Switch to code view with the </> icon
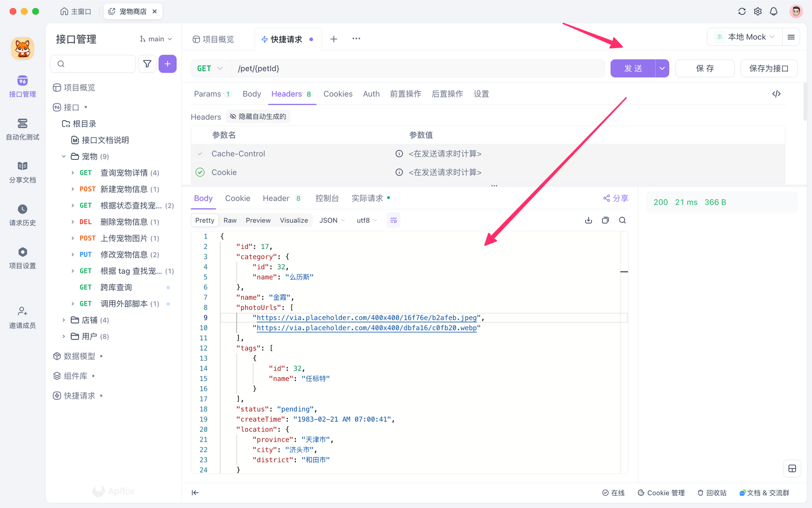 776,93
